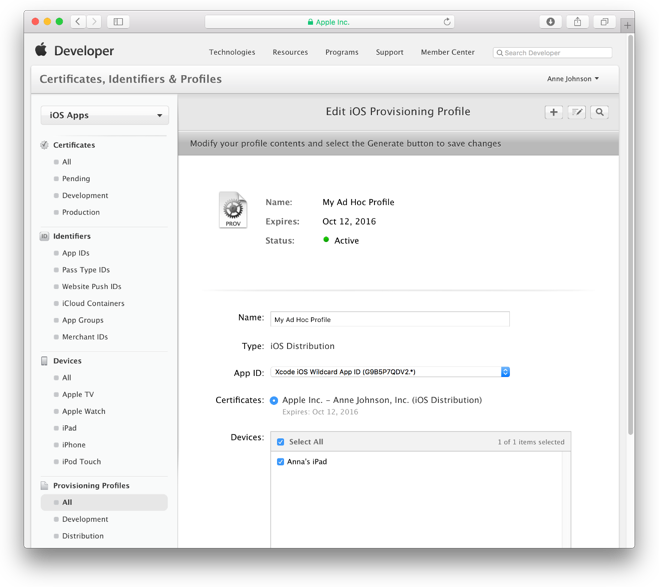Select iPad devices
659x587 pixels.
click(69, 428)
